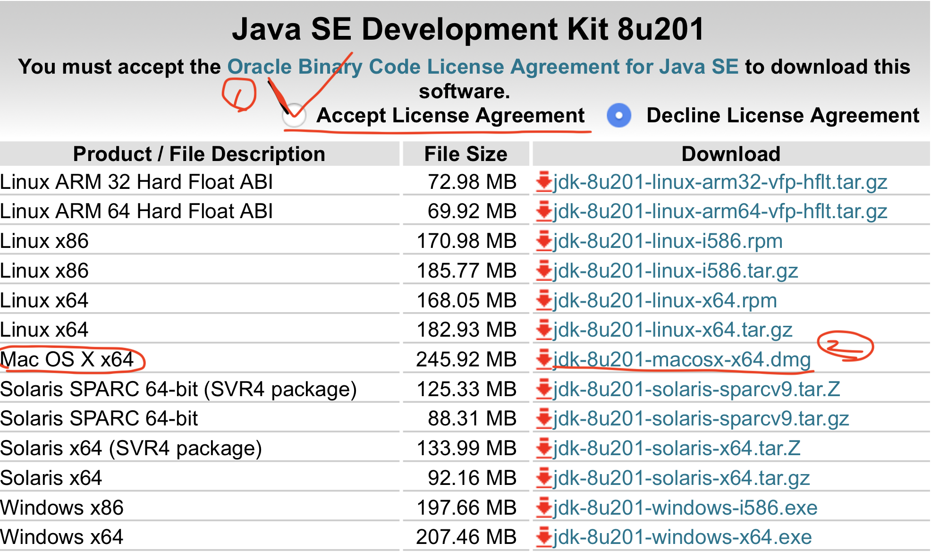931x560 pixels.
Task: Click the 197.66 MB file size cell
Action: point(466,508)
